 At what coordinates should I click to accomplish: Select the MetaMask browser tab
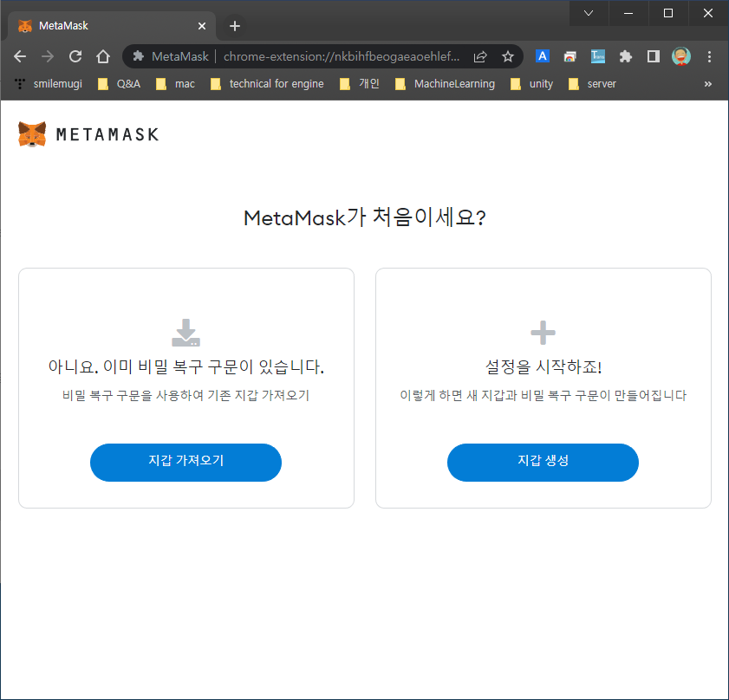click(x=112, y=26)
